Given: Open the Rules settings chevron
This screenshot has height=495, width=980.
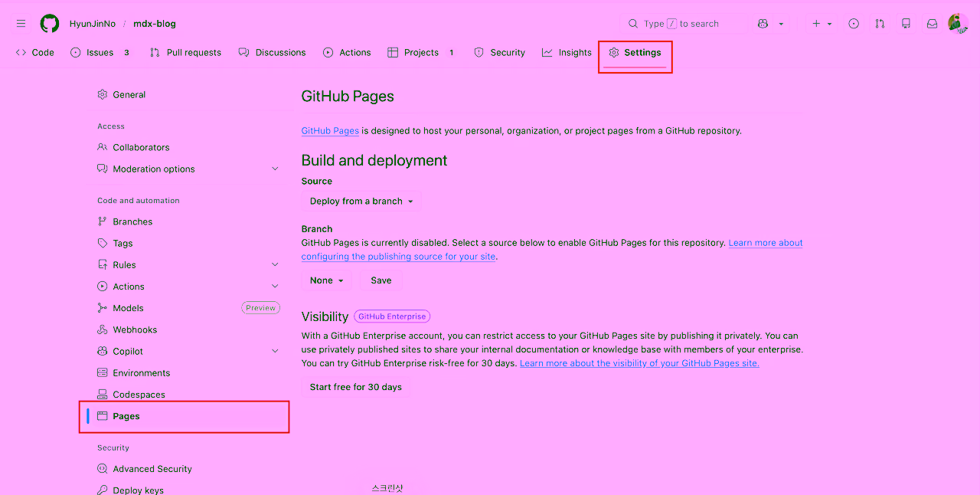Looking at the screenshot, I should [275, 264].
